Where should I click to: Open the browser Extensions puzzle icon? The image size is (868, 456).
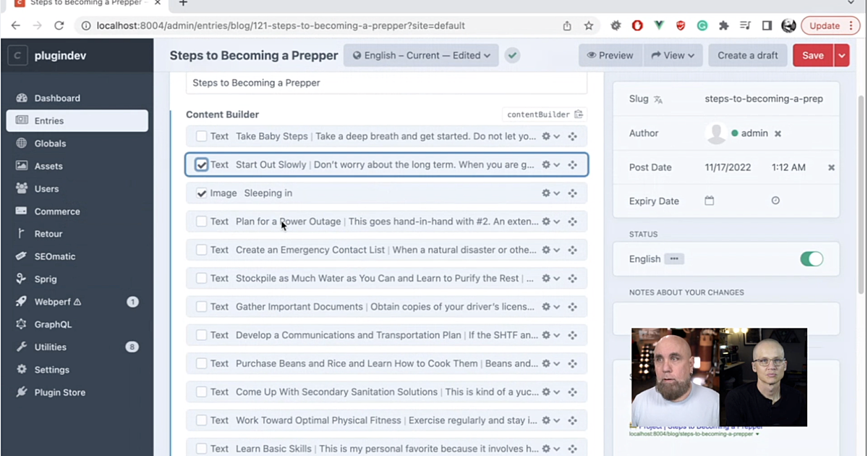click(x=723, y=25)
